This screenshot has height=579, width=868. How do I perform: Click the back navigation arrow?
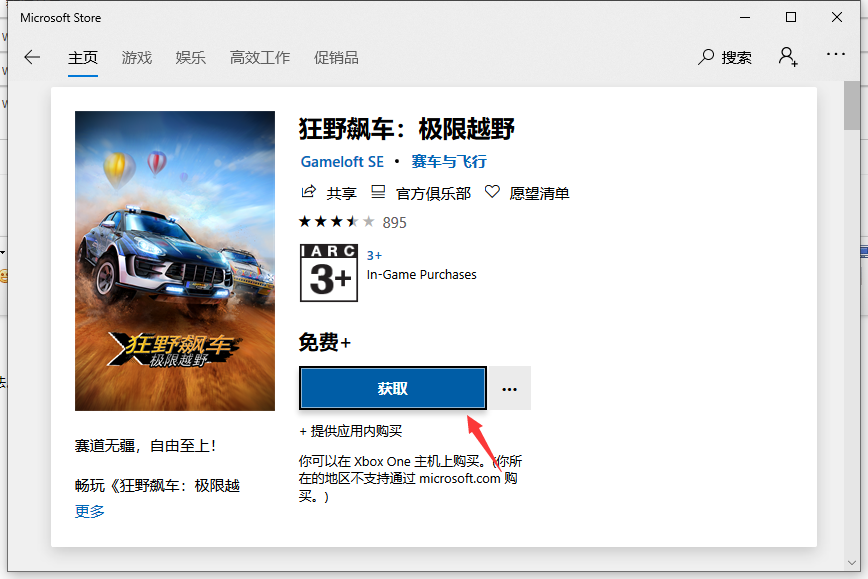click(x=31, y=57)
